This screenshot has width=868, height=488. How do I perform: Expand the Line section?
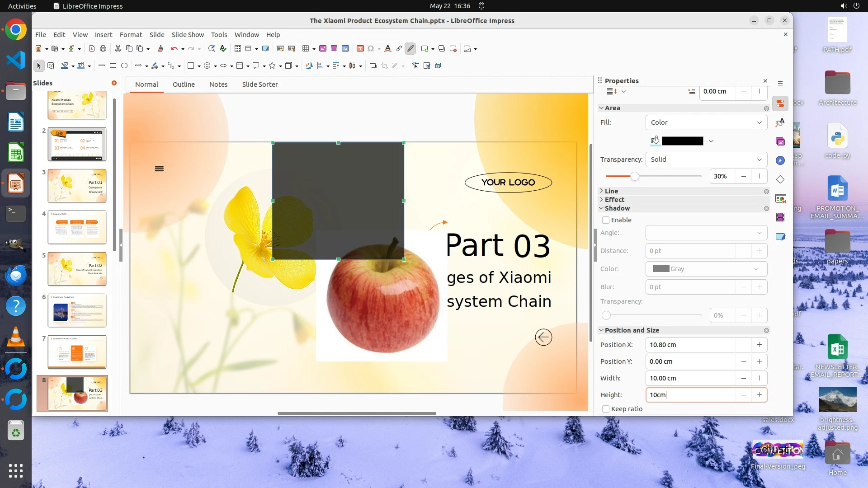coord(601,191)
